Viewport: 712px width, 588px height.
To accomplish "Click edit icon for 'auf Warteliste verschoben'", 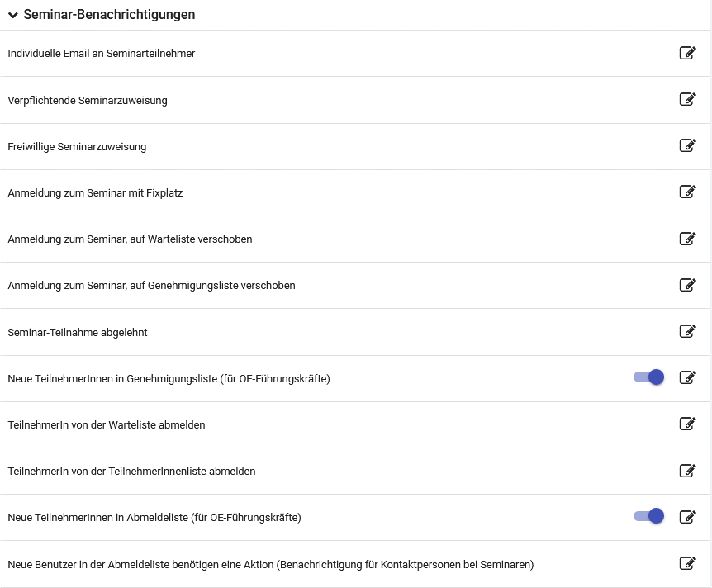I will [687, 239].
